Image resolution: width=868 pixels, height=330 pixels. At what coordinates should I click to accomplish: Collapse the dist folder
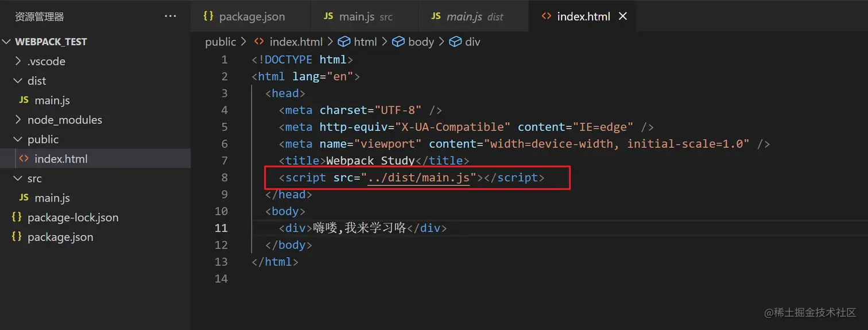18,81
